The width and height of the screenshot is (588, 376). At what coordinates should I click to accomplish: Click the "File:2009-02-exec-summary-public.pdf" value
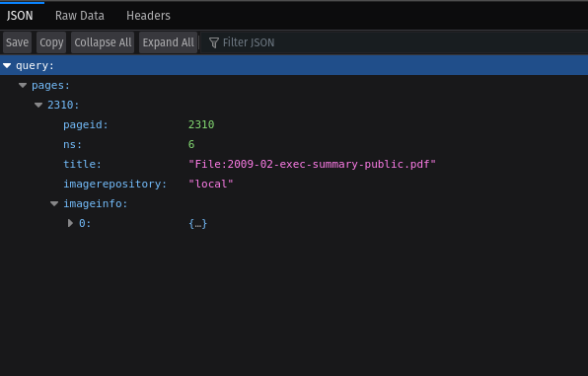coord(312,165)
